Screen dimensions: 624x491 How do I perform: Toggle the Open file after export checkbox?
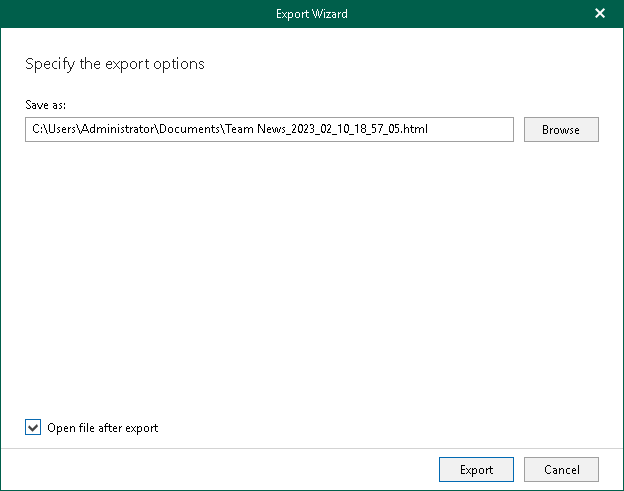click(34, 428)
